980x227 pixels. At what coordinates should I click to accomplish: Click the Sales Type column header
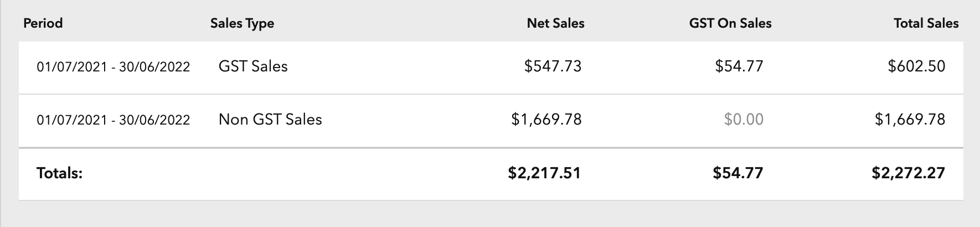242,23
